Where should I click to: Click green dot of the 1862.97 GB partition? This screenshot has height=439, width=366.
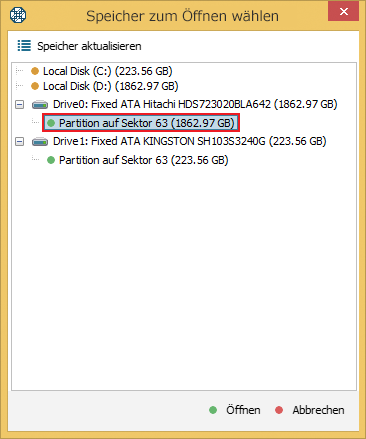(x=51, y=123)
